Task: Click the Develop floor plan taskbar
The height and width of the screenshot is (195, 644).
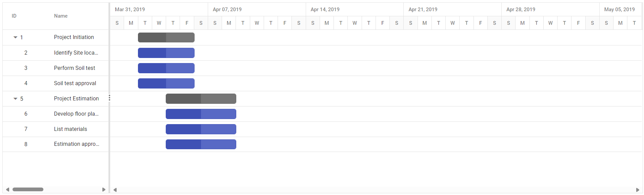Action: pos(201,114)
